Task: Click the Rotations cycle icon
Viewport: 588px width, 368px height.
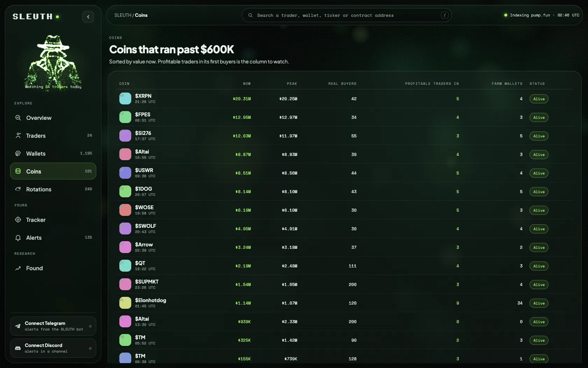Action: click(x=18, y=189)
